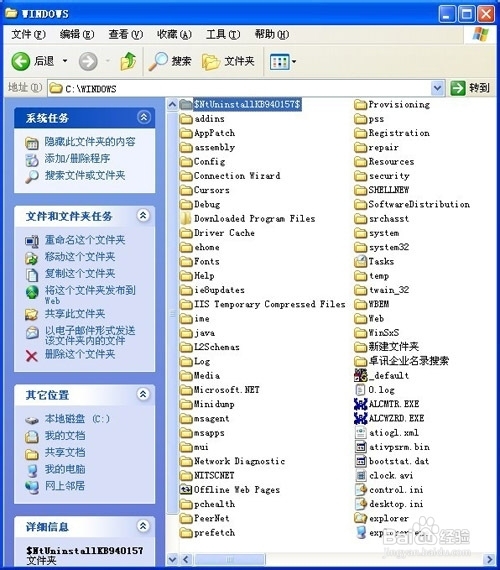Click 共享此文件夹 link
This screenshot has height=570, width=500.
coord(75,314)
